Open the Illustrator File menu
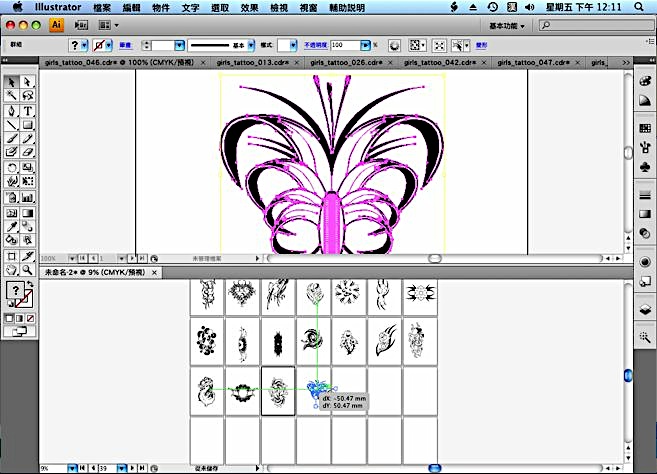The width and height of the screenshot is (657, 474). (x=101, y=8)
